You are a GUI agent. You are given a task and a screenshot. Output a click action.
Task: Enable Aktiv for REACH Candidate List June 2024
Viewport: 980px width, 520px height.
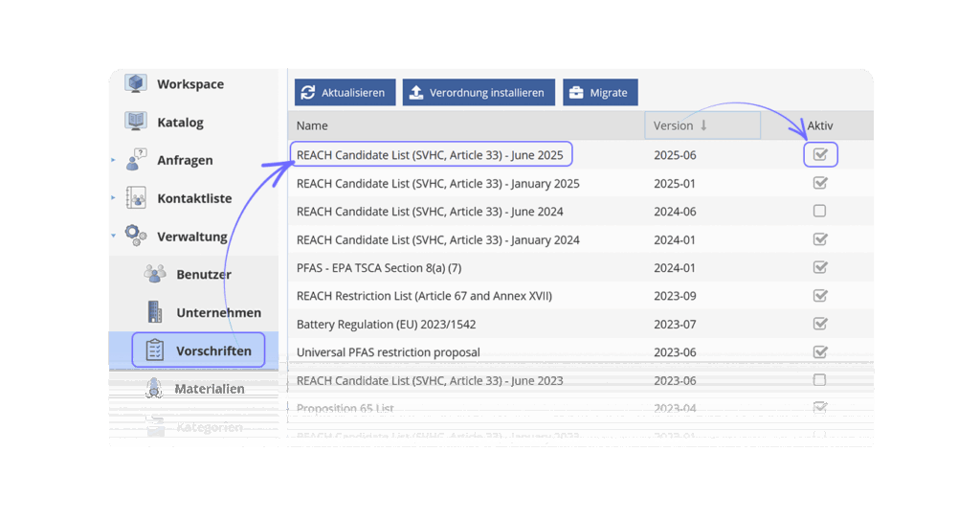pyautogui.click(x=819, y=211)
